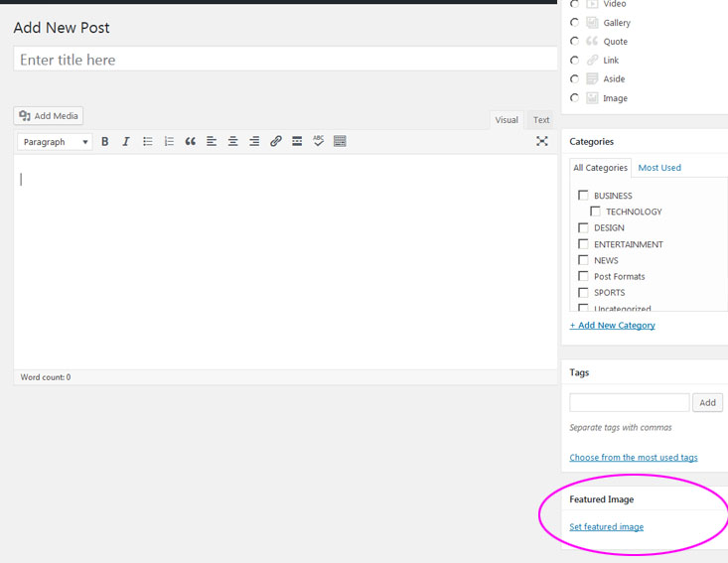Image resolution: width=728 pixels, height=563 pixels.
Task: Check the Post Formats category
Action: [x=583, y=276]
